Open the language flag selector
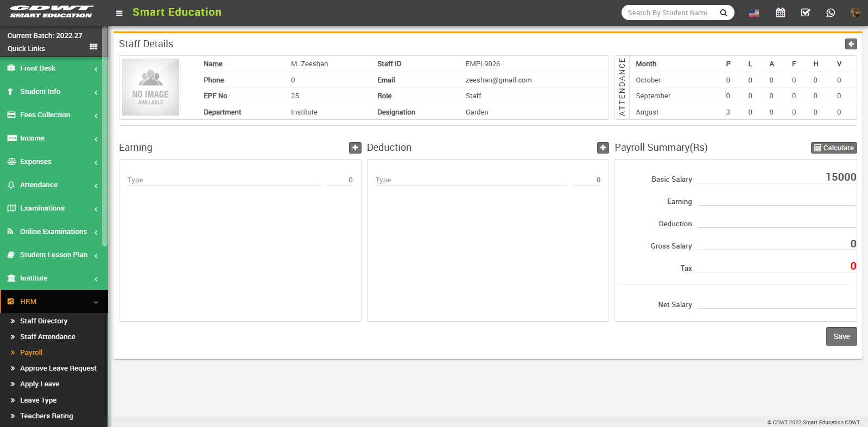The image size is (868, 427). pos(754,13)
